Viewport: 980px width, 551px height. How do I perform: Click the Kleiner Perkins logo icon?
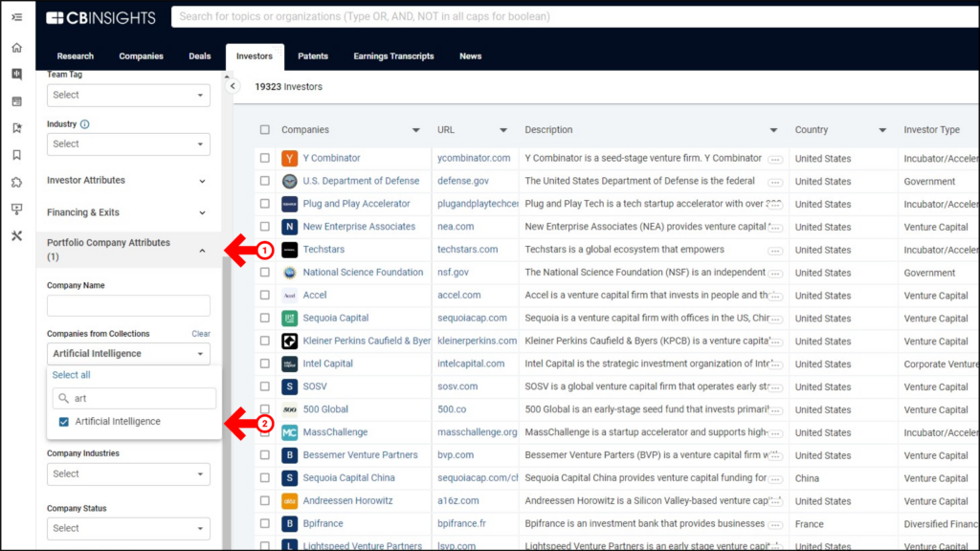pyautogui.click(x=289, y=342)
